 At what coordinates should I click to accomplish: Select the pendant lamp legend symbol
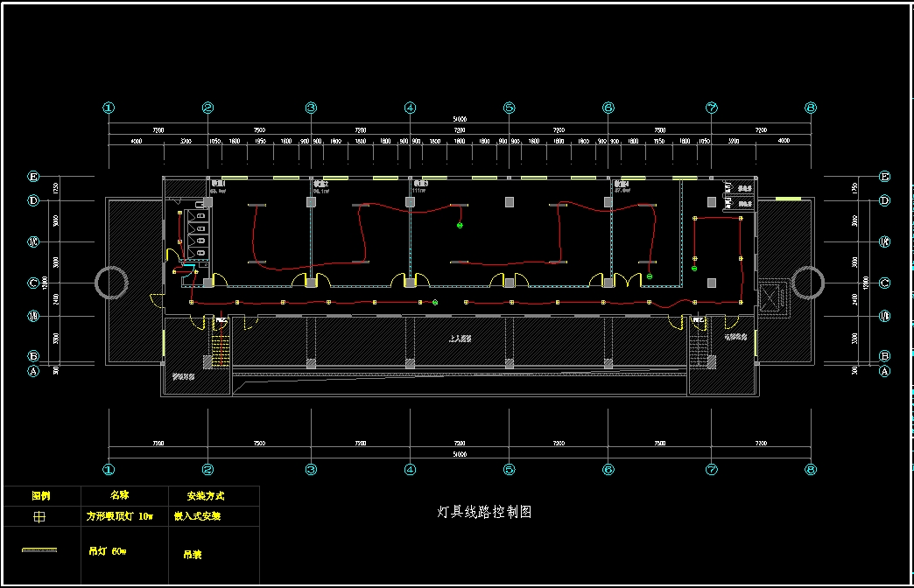pos(39,550)
